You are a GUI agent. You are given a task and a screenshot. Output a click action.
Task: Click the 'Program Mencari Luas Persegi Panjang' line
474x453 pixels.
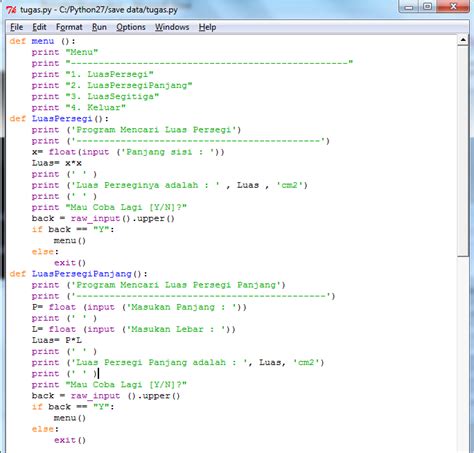tap(159, 285)
